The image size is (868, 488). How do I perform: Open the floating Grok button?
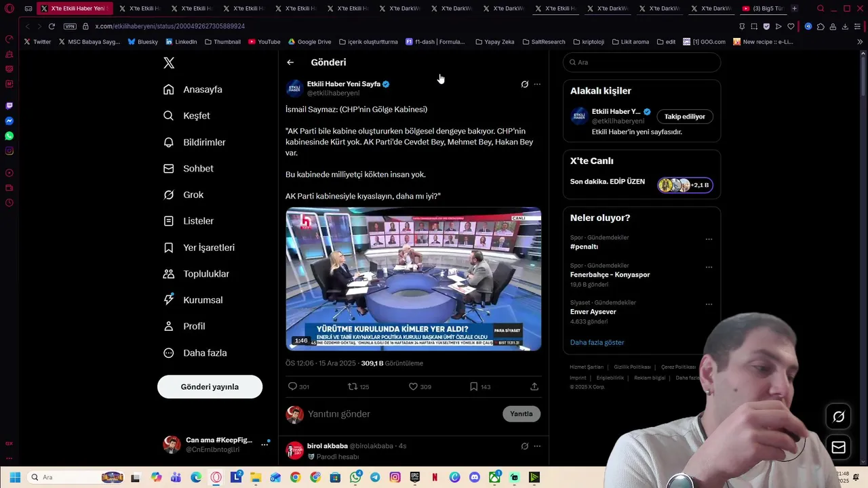(x=839, y=417)
